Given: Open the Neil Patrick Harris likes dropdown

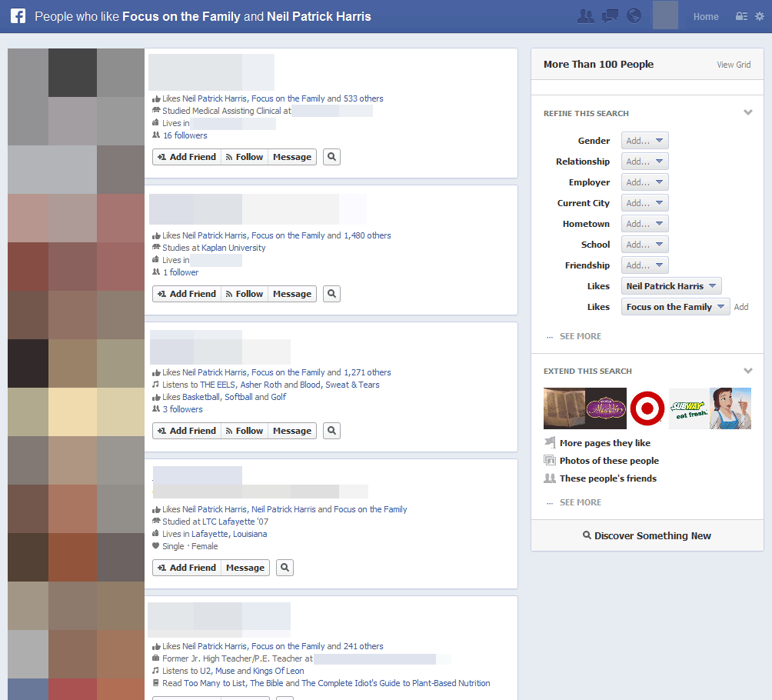Looking at the screenshot, I should click(x=671, y=286).
